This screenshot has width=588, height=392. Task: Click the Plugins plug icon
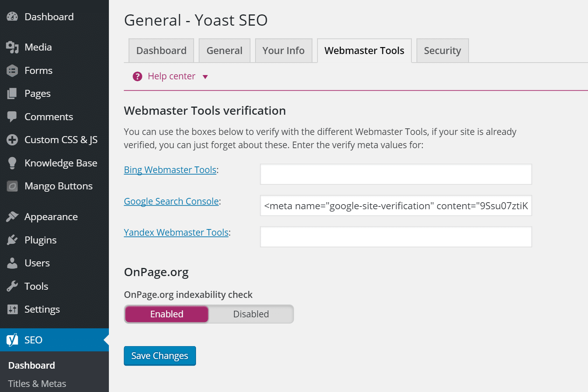click(x=12, y=240)
